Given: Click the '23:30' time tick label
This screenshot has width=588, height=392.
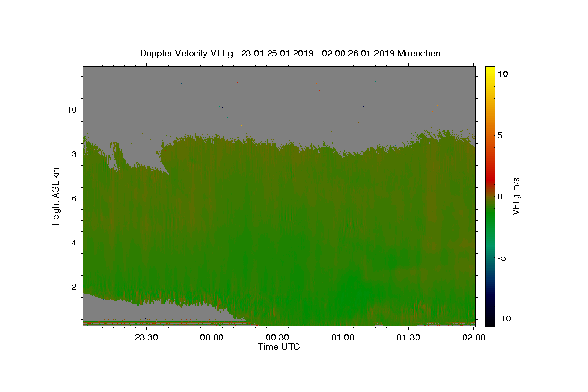Looking at the screenshot, I should click(x=146, y=337).
